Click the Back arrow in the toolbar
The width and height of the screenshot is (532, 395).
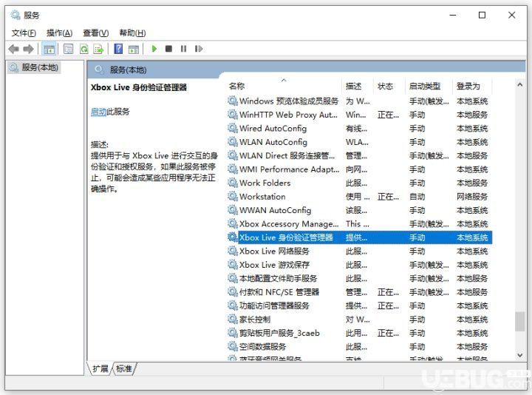tap(13, 49)
